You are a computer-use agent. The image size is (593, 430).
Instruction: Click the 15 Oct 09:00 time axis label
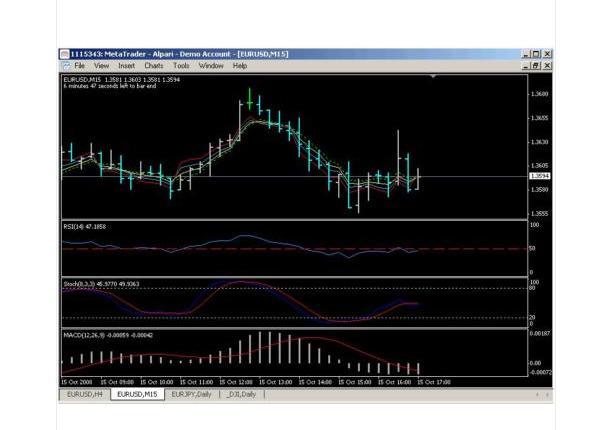point(117,382)
